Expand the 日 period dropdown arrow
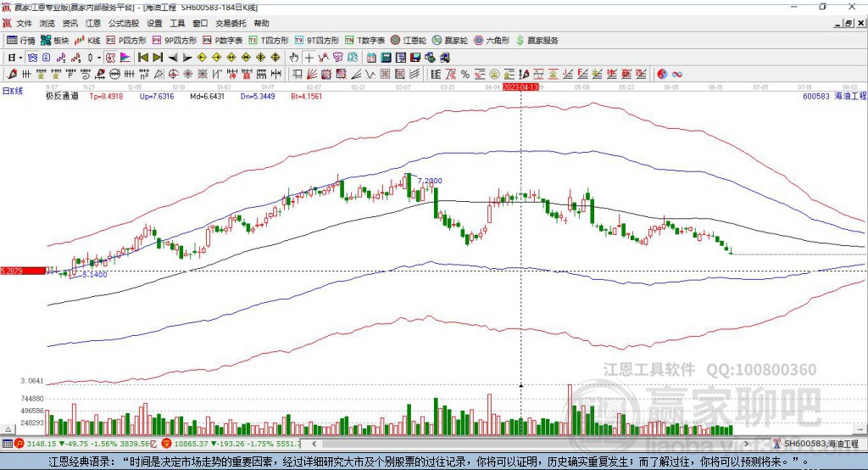Image resolution: width=868 pixels, height=470 pixels. pyautogui.click(x=20, y=58)
